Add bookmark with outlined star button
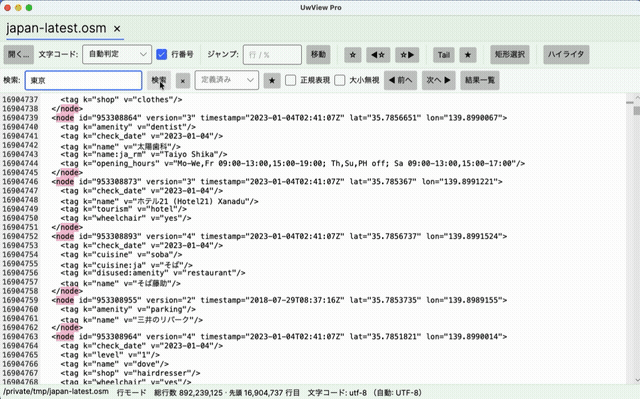 click(353, 55)
